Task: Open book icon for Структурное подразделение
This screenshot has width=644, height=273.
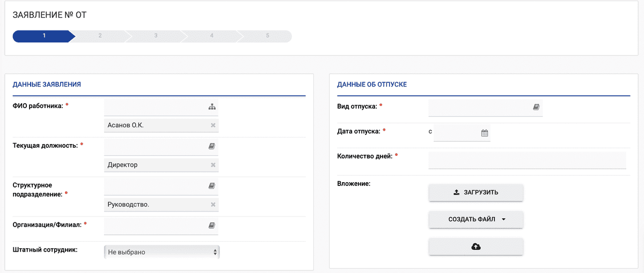Action: click(x=211, y=186)
